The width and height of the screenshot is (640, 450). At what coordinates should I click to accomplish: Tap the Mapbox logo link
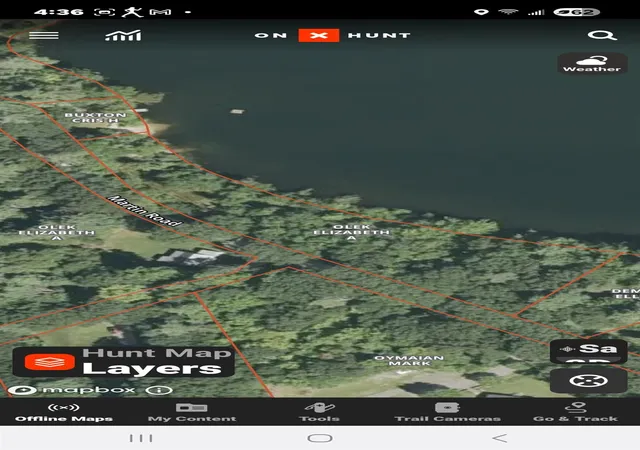pos(72,390)
